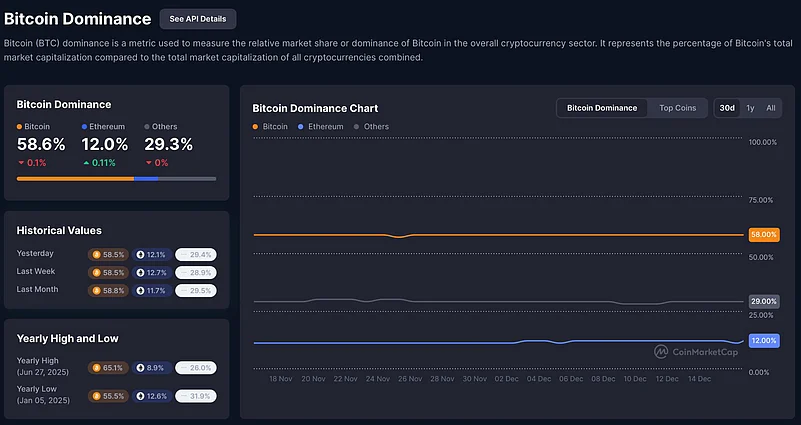Screen dimensions: 801x425
Task: Click the red 0% Others change indicator
Action: 157,163
